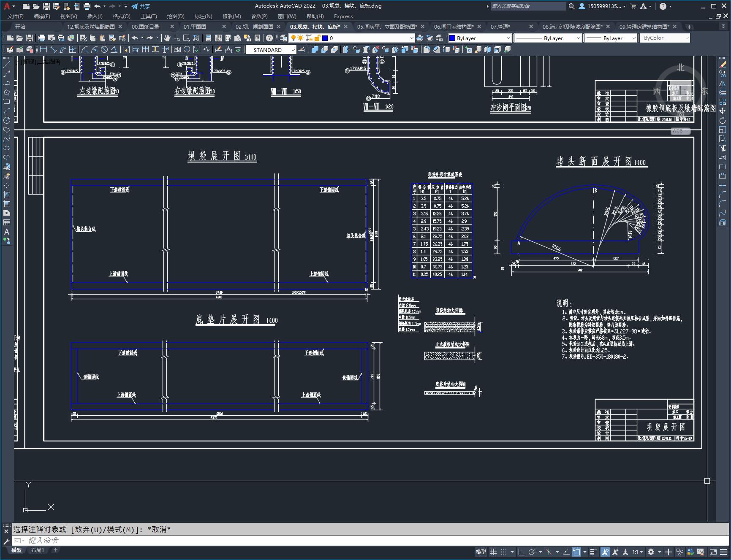Toggle polar tracking in status bar
This screenshot has height=560, width=731.
tap(532, 552)
